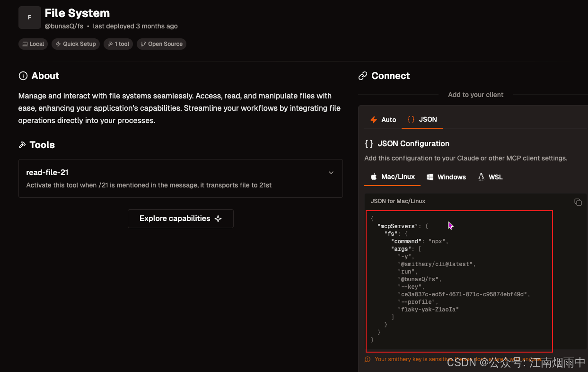The image size is (588, 372).
Task: Click the Explore capabilities button
Action: coord(181,219)
